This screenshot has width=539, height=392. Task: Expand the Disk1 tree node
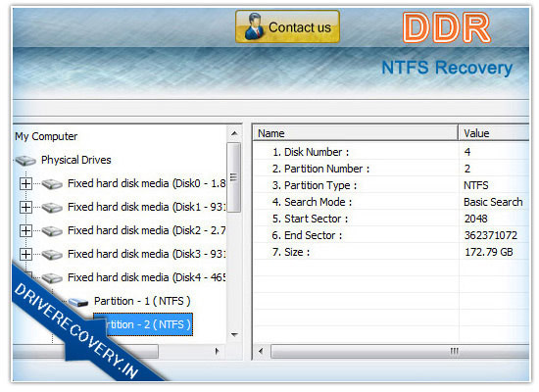pyautogui.click(x=25, y=208)
